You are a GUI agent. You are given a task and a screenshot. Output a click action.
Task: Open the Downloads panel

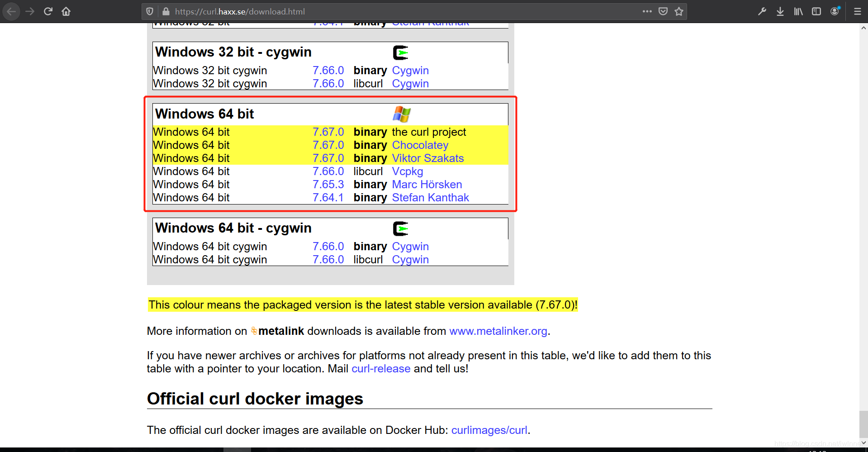point(780,11)
